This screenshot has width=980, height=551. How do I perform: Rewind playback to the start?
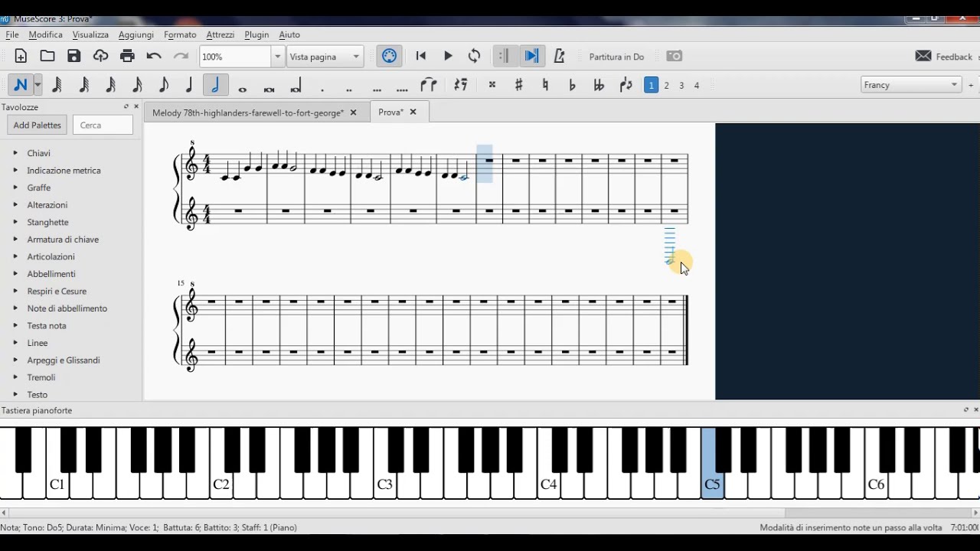pos(420,56)
